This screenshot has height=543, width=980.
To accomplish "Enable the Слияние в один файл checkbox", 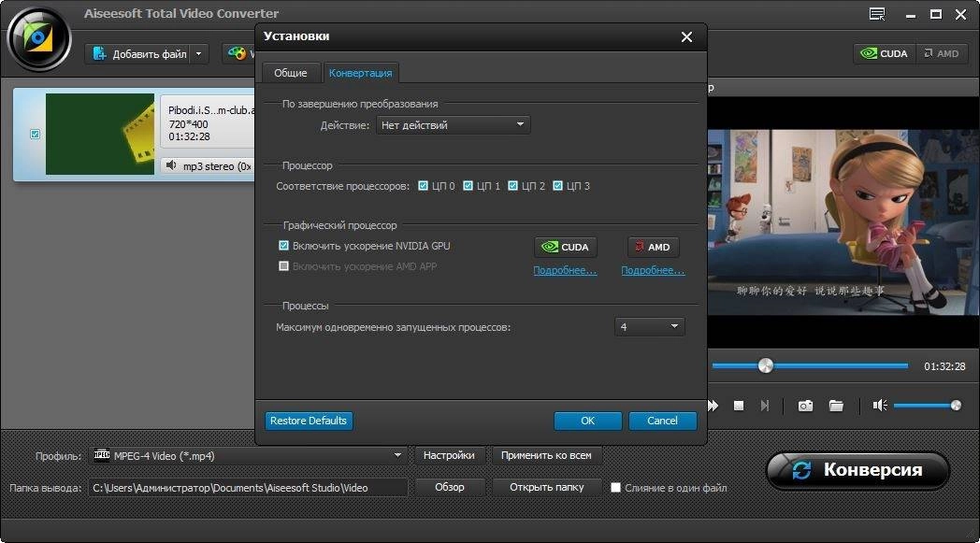I will tap(615, 487).
